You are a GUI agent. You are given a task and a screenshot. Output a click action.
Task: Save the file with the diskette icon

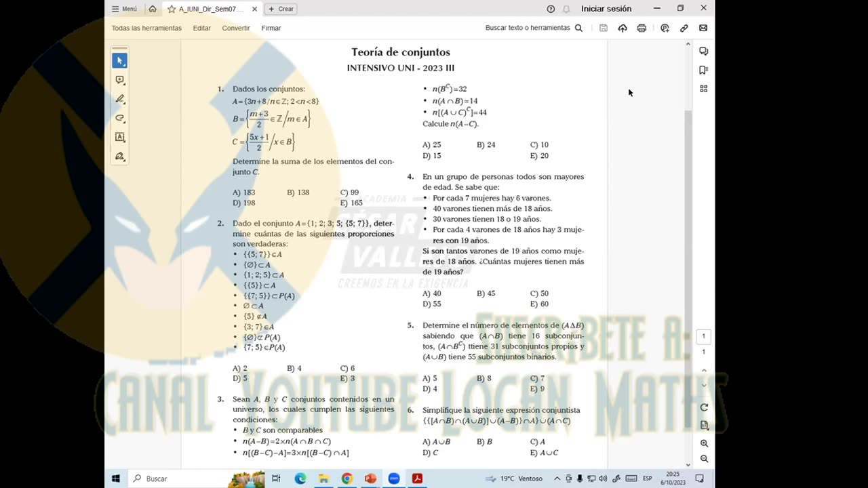(604, 28)
